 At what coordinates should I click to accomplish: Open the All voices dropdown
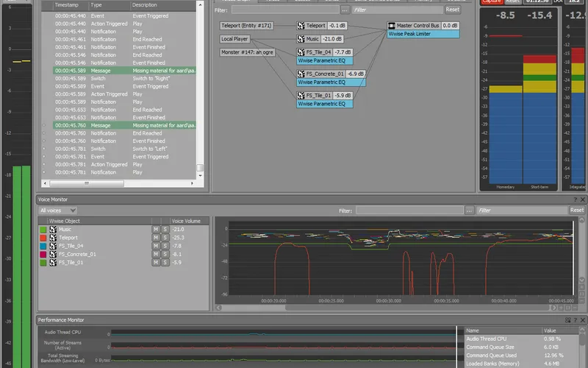click(x=57, y=210)
